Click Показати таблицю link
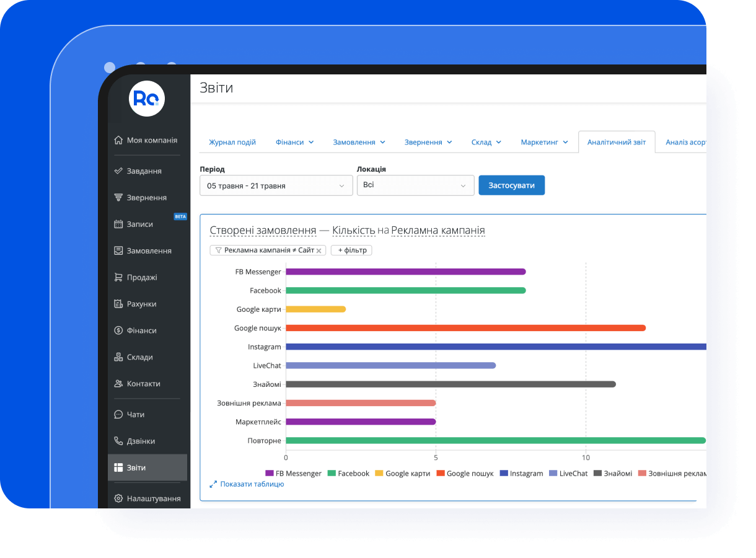 252,484
